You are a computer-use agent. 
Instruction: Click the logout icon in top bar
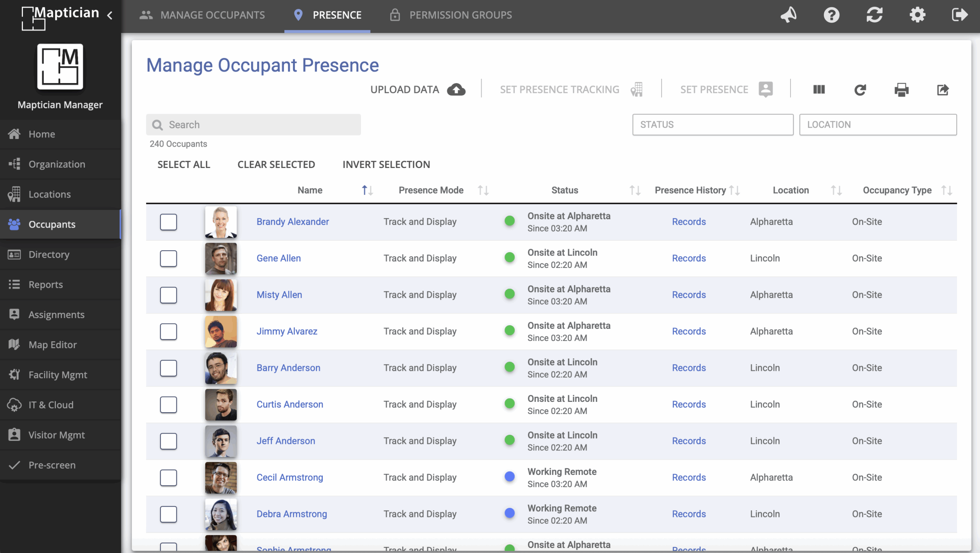click(960, 15)
